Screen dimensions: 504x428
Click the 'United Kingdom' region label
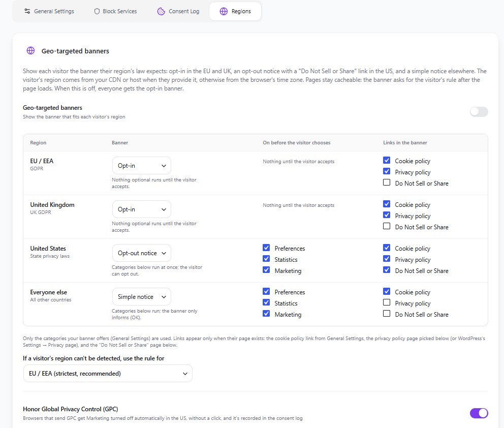click(x=52, y=205)
